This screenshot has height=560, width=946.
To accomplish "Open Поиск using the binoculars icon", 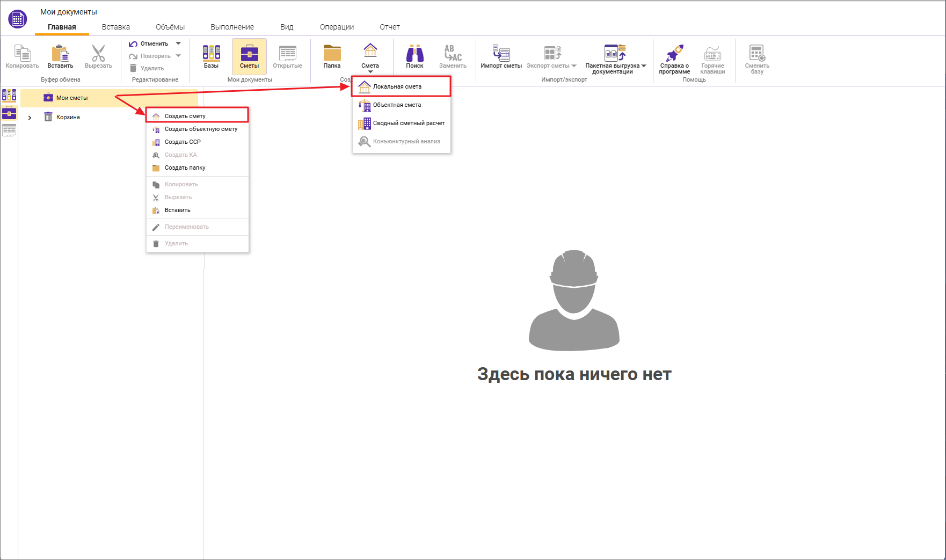I will [414, 56].
